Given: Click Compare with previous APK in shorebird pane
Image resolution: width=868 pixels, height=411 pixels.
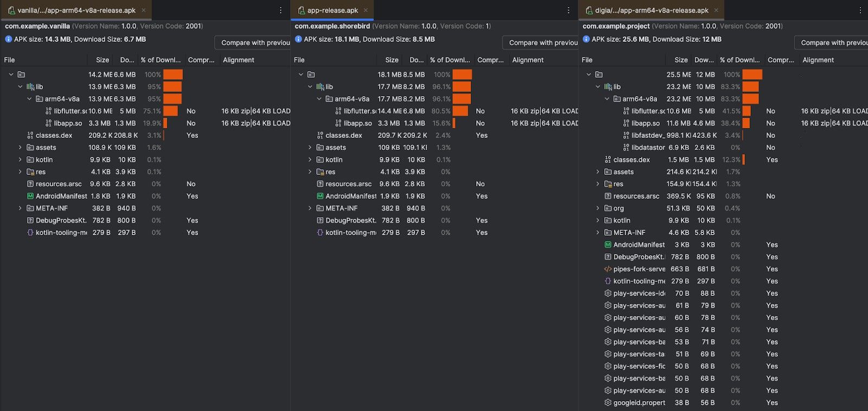Looking at the screenshot, I should click(x=541, y=43).
